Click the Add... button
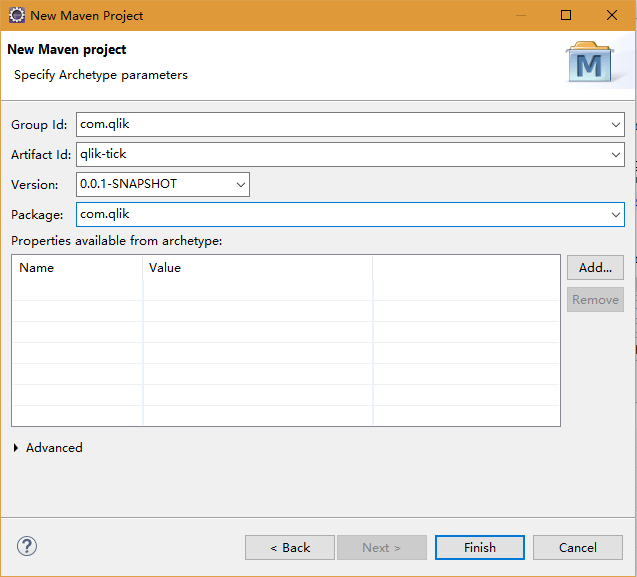The width and height of the screenshot is (637, 577). point(595,268)
